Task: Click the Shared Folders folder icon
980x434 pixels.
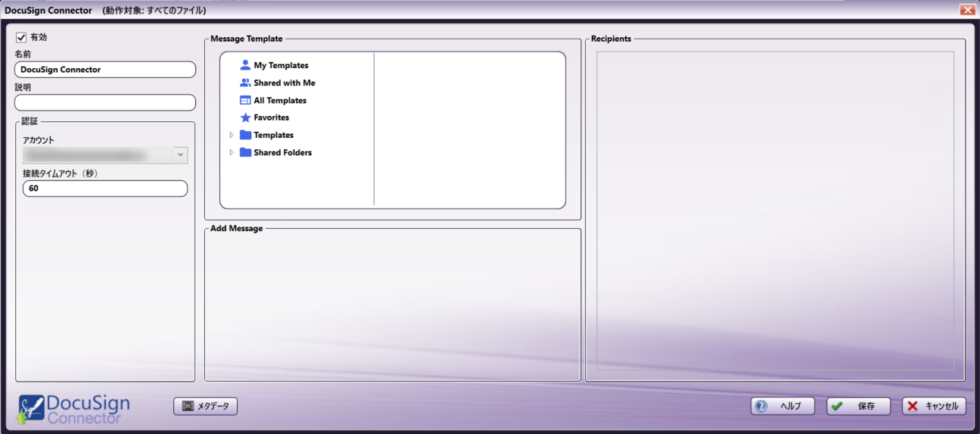Action: pos(245,152)
